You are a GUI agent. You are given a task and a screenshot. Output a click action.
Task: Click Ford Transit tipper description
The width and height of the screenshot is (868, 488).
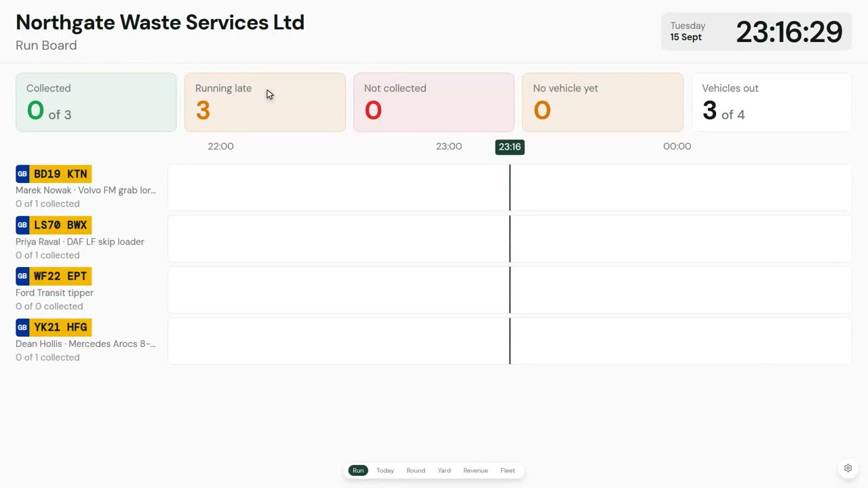pos(55,293)
